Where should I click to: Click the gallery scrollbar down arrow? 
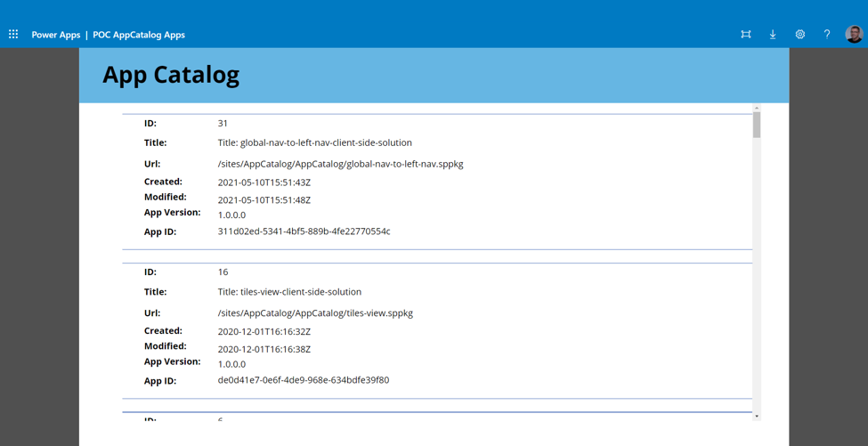tap(757, 416)
